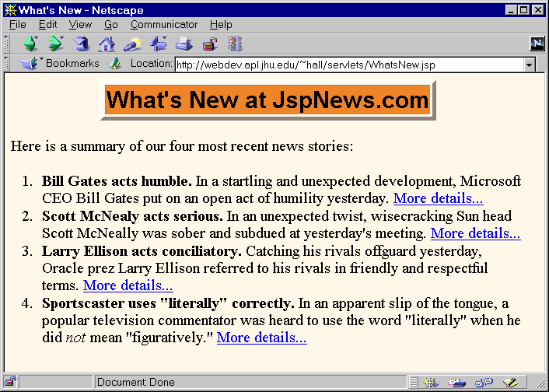Viewport: 549px width, 392px height.
Task: Reload the page using Reload icon
Action: [81, 44]
